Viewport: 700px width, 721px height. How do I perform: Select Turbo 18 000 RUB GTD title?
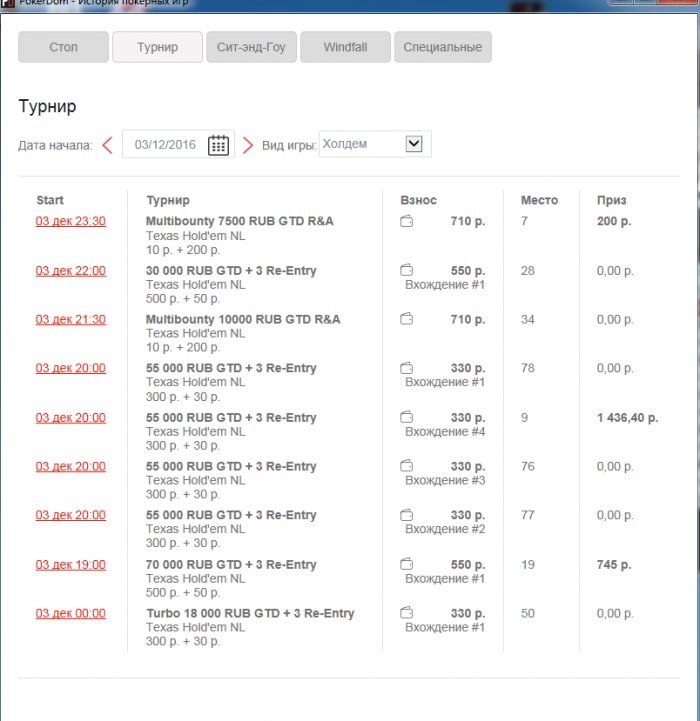(x=251, y=613)
